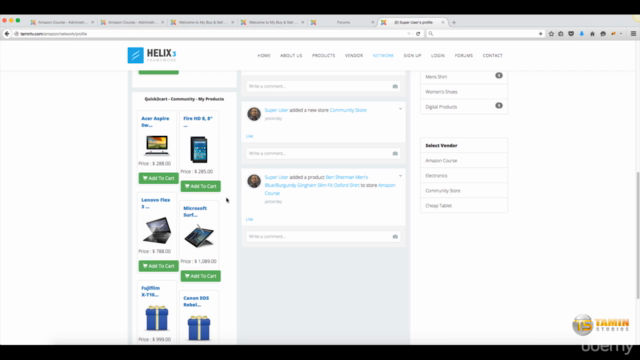The image size is (640, 360).
Task: Click the Fire HD 8 tablet image
Action: (x=199, y=150)
